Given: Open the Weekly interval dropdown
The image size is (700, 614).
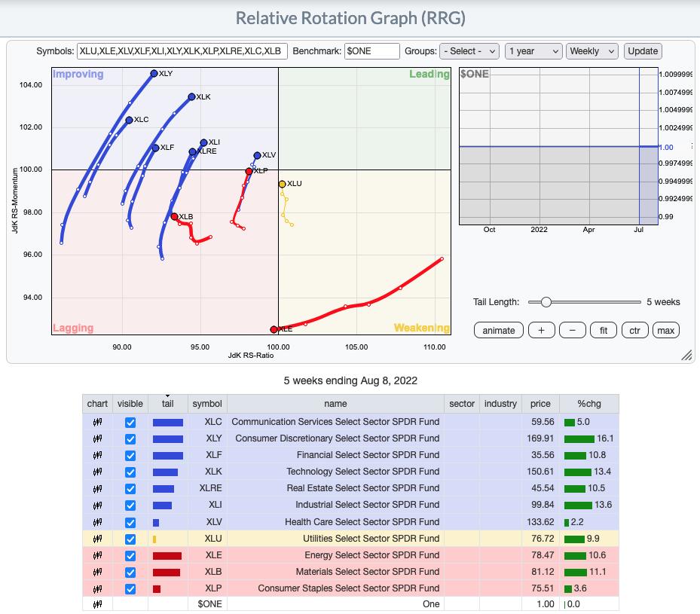Looking at the screenshot, I should (x=591, y=51).
